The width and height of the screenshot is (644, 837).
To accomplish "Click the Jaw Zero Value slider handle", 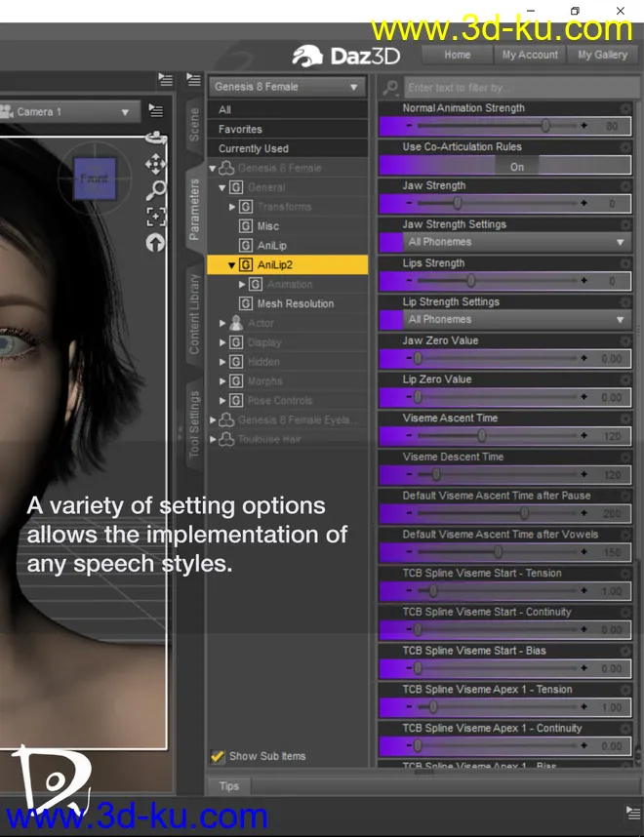I will tap(418, 358).
